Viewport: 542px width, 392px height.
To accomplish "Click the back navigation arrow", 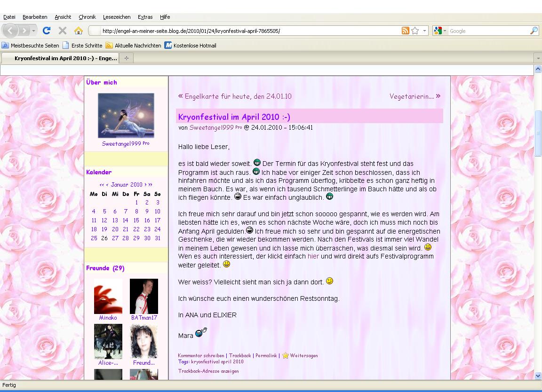I will [10, 31].
